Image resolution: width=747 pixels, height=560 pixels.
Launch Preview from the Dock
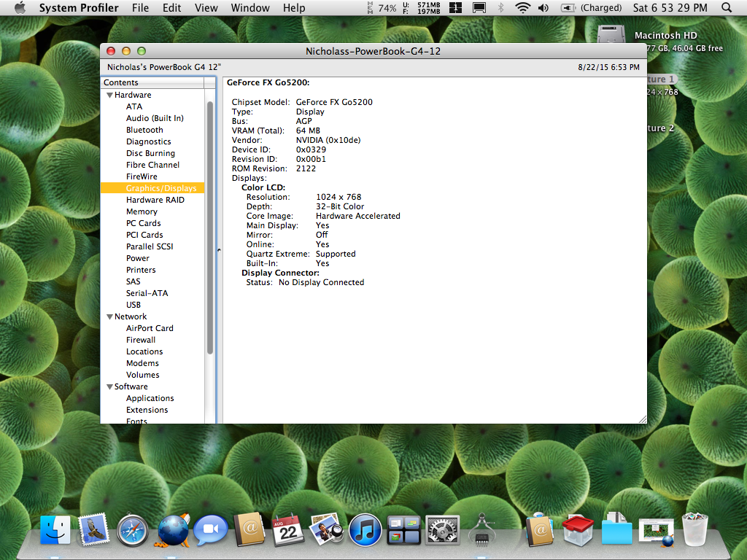point(326,529)
